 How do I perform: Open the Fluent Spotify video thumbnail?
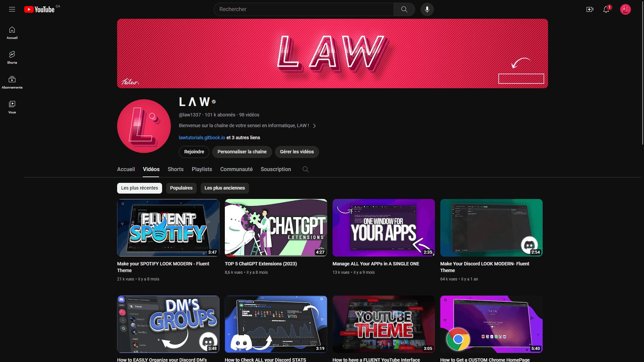click(x=168, y=228)
